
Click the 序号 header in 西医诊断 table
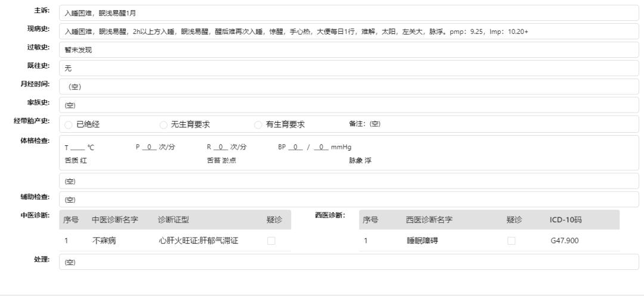click(370, 220)
